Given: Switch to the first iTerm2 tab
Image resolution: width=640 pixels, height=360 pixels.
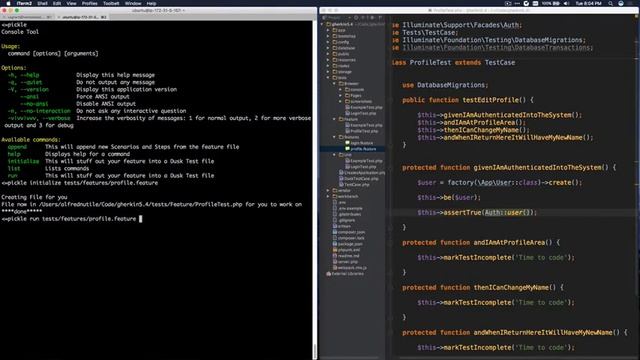Looking at the screenshot, I should point(27,17).
